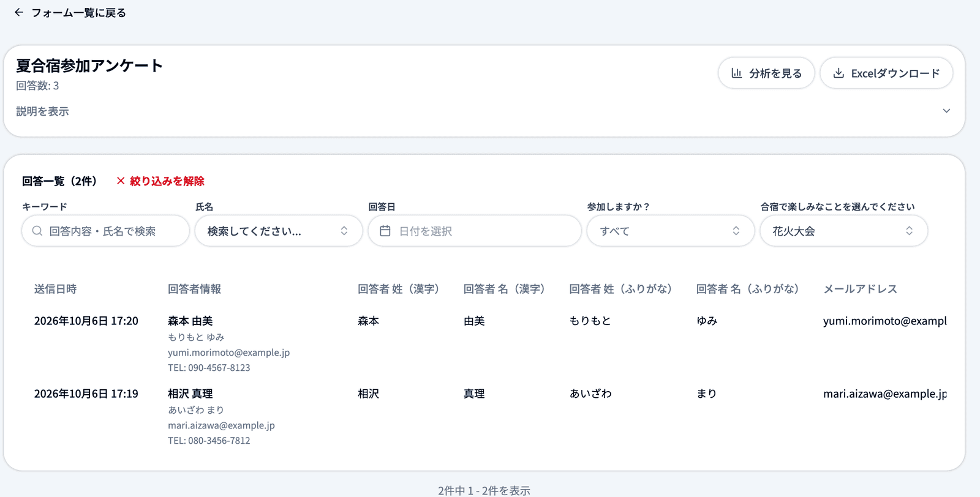Open the 日付を選択 date picker
This screenshot has width=980, height=497.
tap(475, 231)
